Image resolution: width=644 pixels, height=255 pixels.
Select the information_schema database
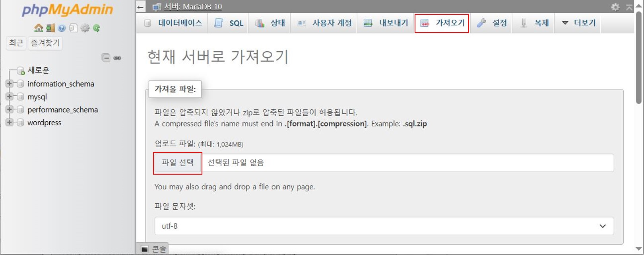[61, 84]
